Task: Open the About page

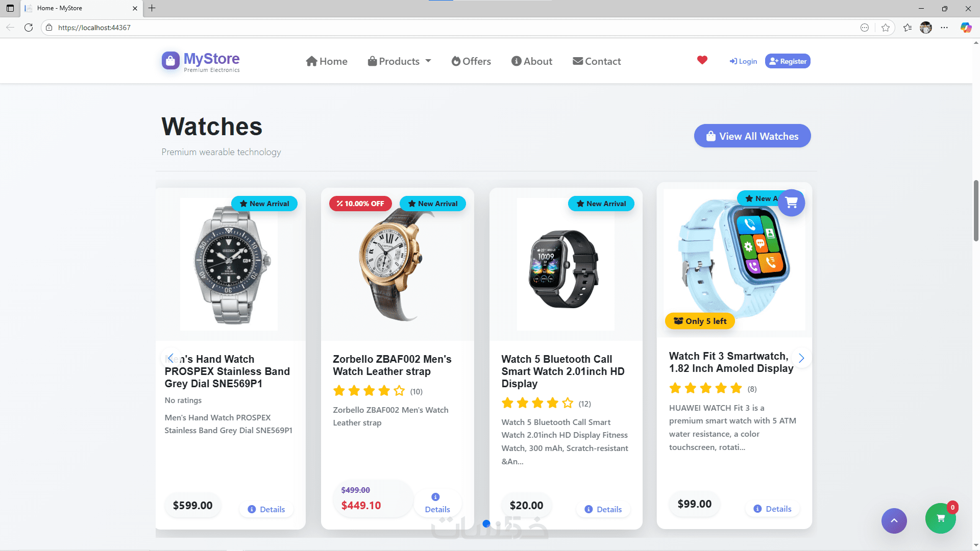Action: 532,61
